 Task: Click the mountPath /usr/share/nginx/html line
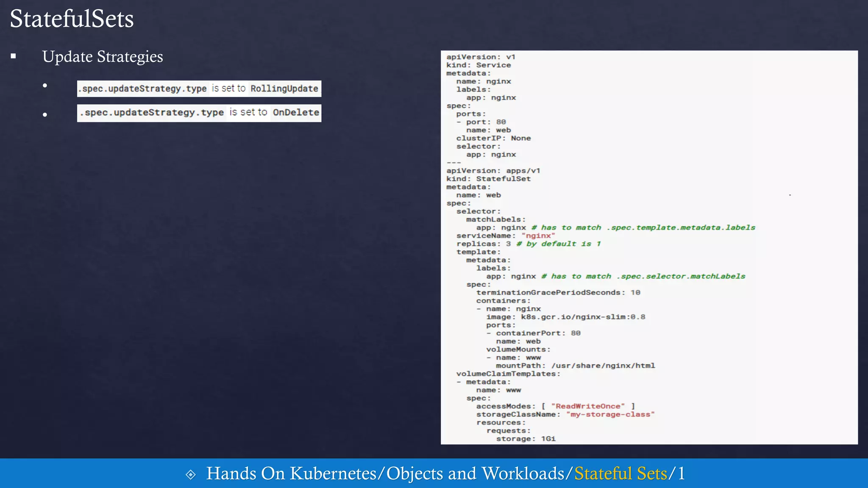pos(576,366)
